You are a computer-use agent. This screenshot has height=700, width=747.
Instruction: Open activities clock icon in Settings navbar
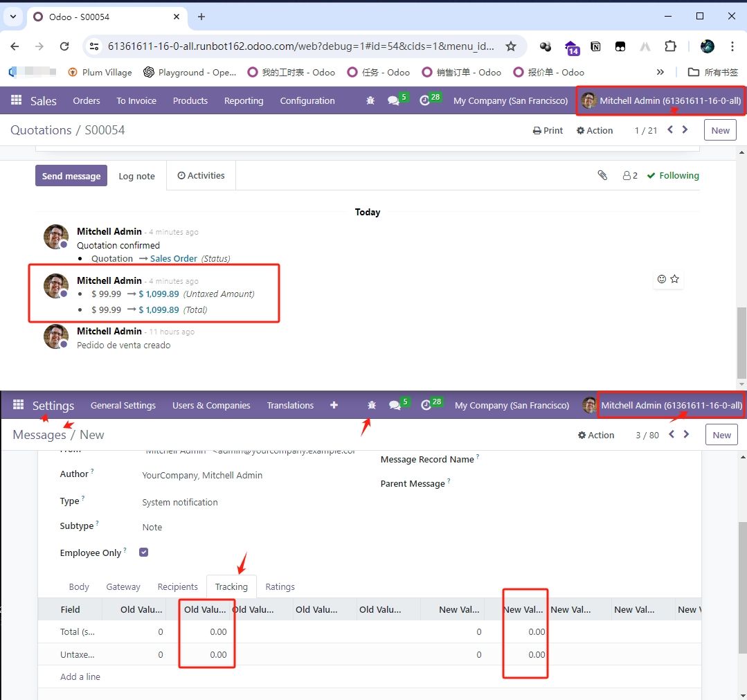(x=426, y=405)
